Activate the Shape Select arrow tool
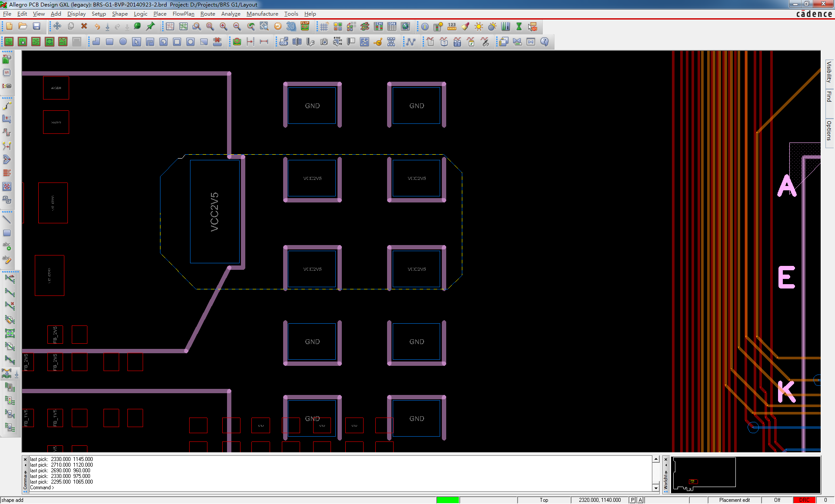This screenshot has height=504, width=835. 137,42
